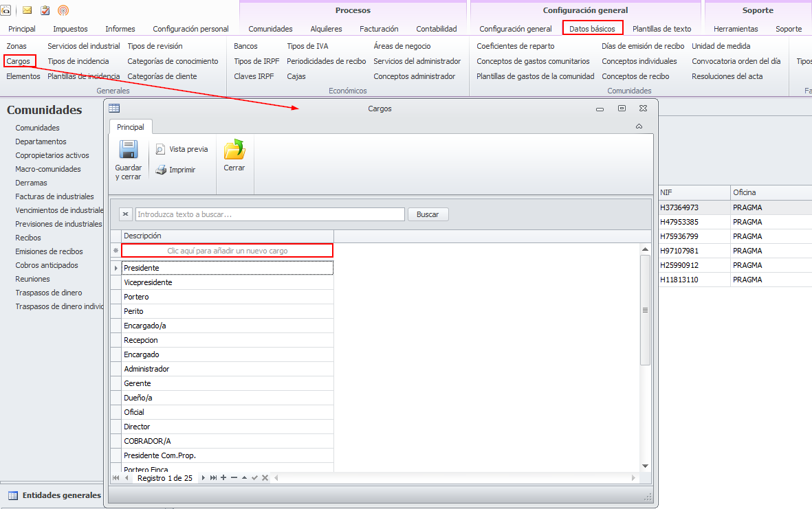Open the Principal main ribbon tab
812x509 pixels.
point(22,29)
